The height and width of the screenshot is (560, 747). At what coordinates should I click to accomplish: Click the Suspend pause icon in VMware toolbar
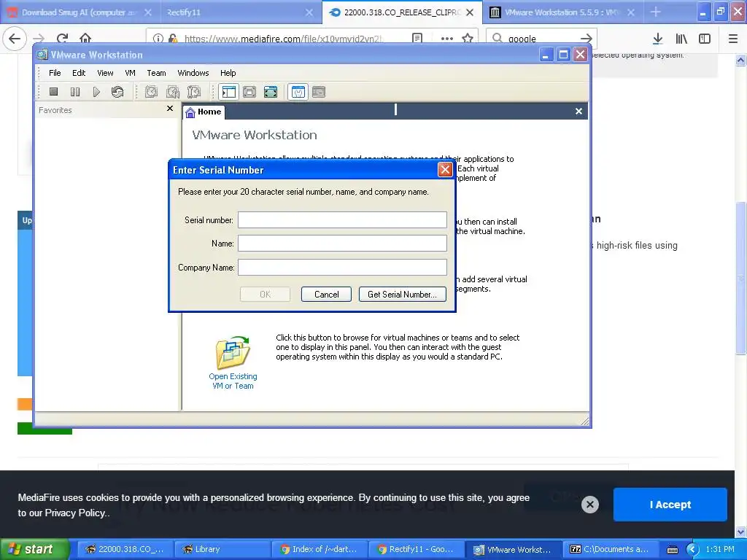click(75, 91)
